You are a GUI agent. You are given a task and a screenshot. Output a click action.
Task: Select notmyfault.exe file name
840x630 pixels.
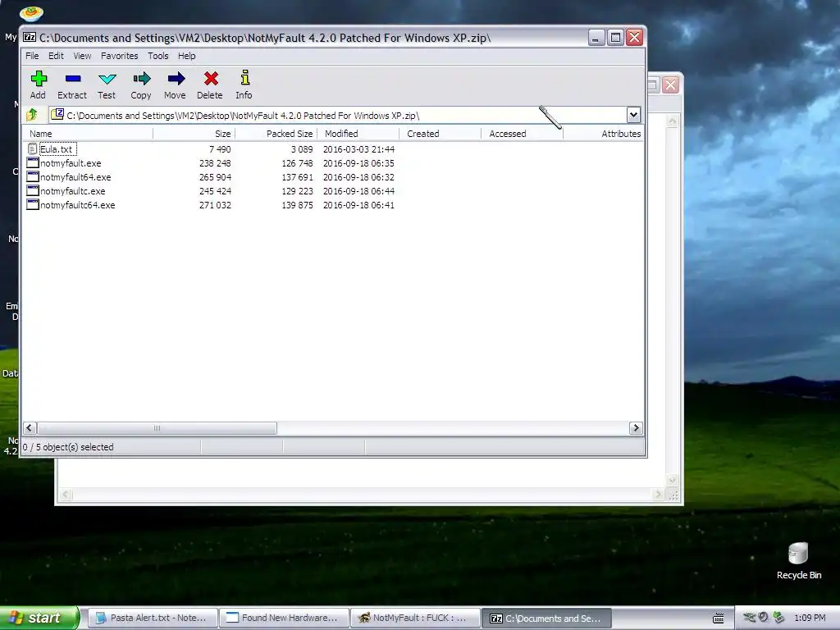(x=71, y=163)
